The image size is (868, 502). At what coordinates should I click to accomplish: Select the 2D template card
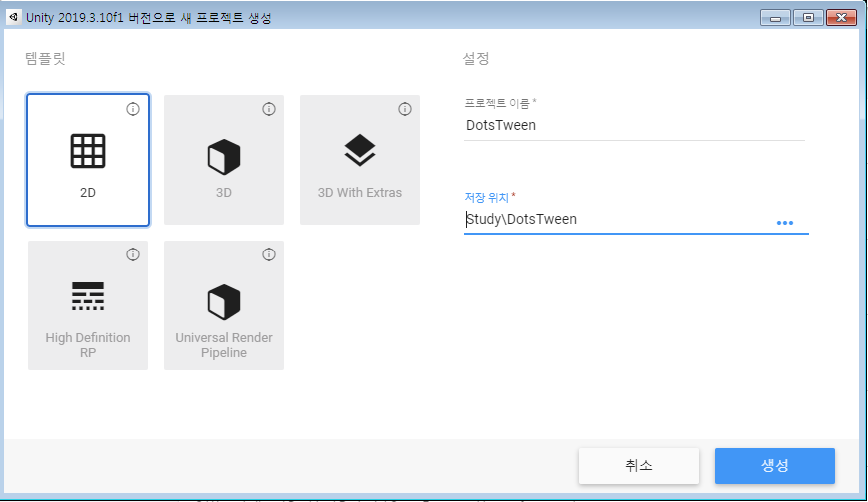coord(88,160)
